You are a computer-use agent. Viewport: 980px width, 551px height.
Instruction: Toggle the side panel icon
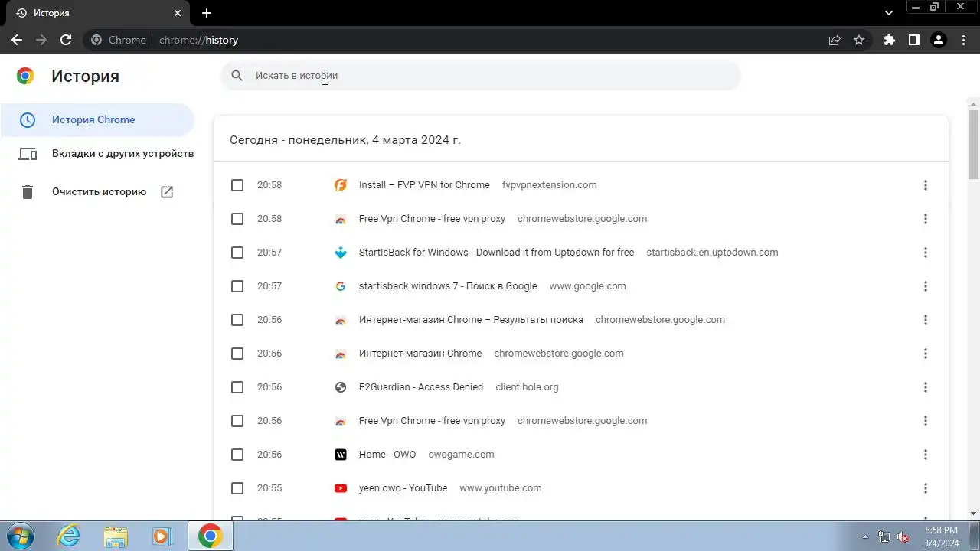coord(913,40)
